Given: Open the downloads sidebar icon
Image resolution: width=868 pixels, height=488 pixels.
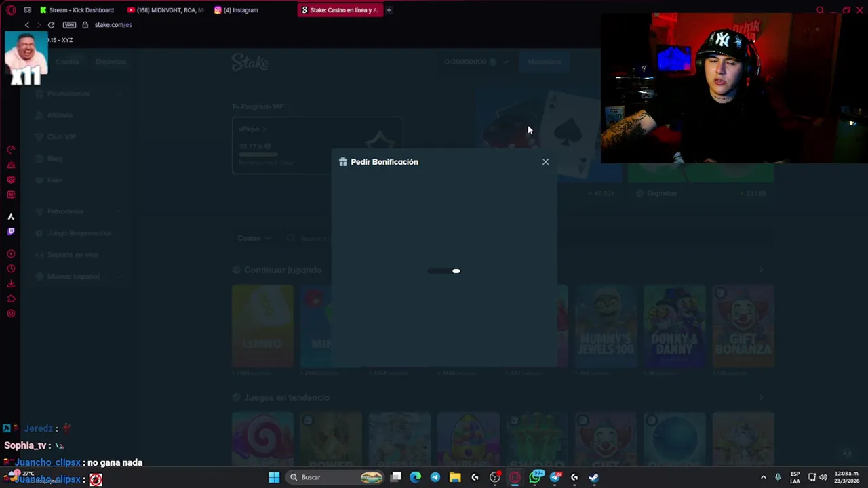Looking at the screenshot, I should pyautogui.click(x=11, y=284).
